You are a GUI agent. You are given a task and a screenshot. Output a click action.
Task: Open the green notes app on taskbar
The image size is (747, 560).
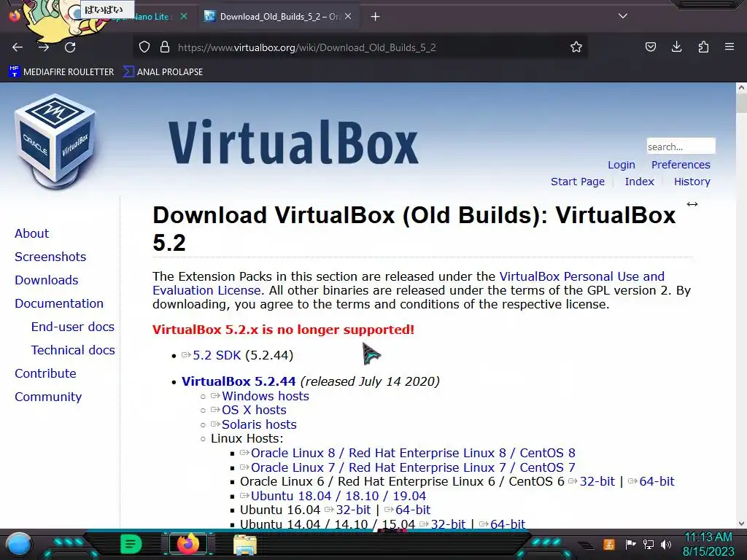(131, 544)
